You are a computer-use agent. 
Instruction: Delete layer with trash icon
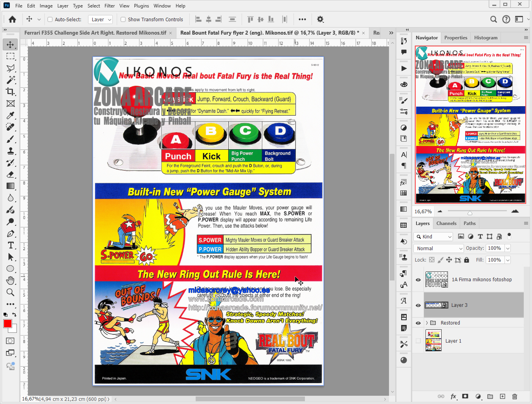tap(515, 396)
